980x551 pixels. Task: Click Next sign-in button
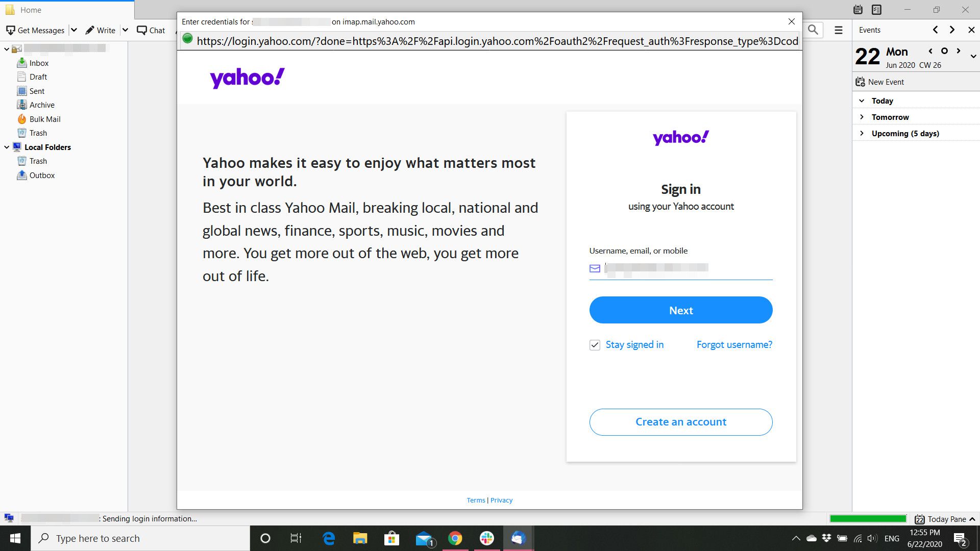pyautogui.click(x=681, y=310)
